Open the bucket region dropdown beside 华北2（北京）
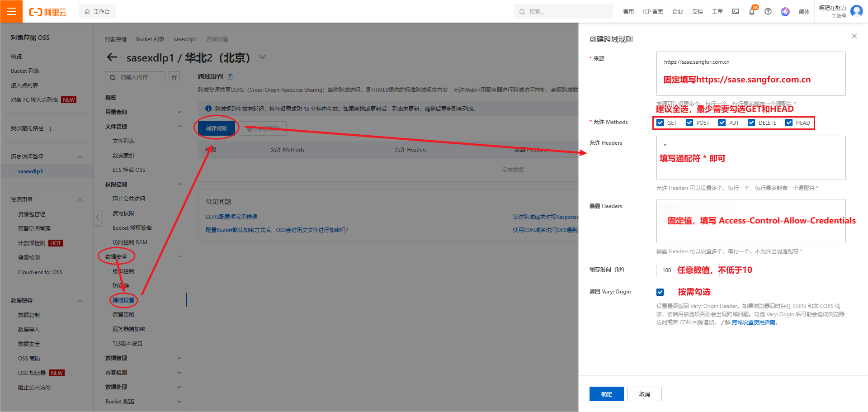Screen dimensions: 868x412 click(x=262, y=57)
